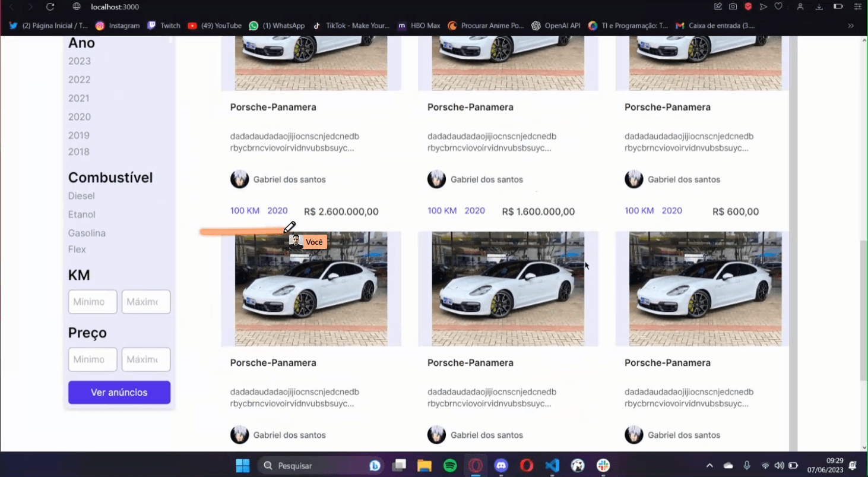Open the snapshot camera icon in browser toolbar
The width and height of the screenshot is (868, 477).
click(733, 7)
